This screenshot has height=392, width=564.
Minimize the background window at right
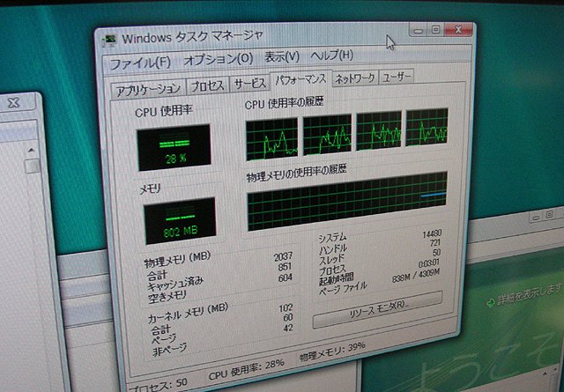point(536,218)
